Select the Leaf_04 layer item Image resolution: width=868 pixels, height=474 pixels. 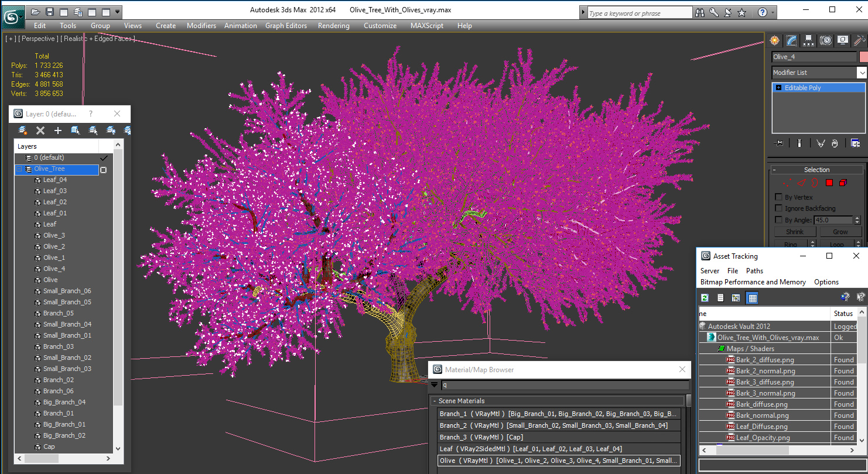point(55,180)
